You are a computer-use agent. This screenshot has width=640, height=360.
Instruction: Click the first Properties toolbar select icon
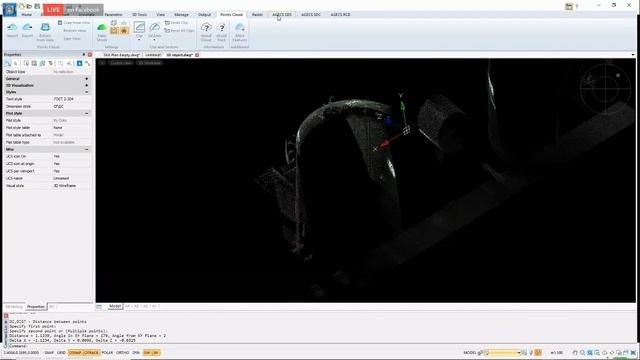click(x=8, y=63)
